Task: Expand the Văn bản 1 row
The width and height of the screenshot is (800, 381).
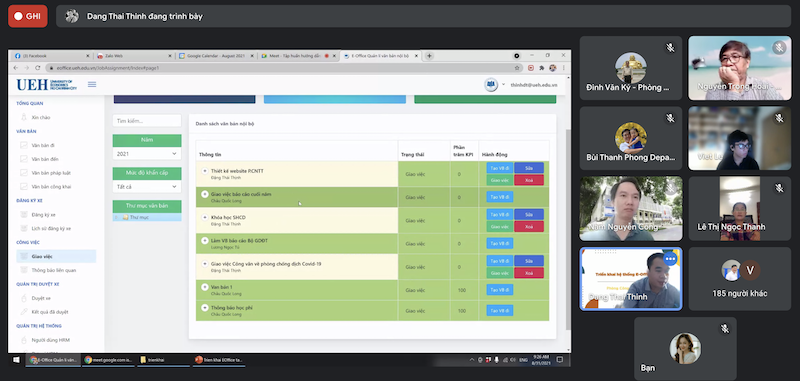Action: (x=205, y=287)
